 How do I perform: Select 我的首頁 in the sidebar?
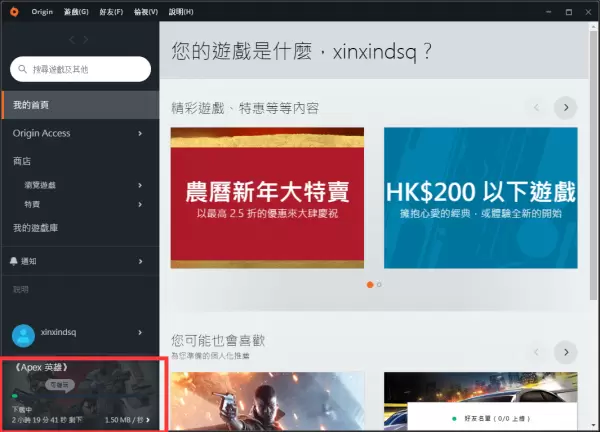point(80,105)
